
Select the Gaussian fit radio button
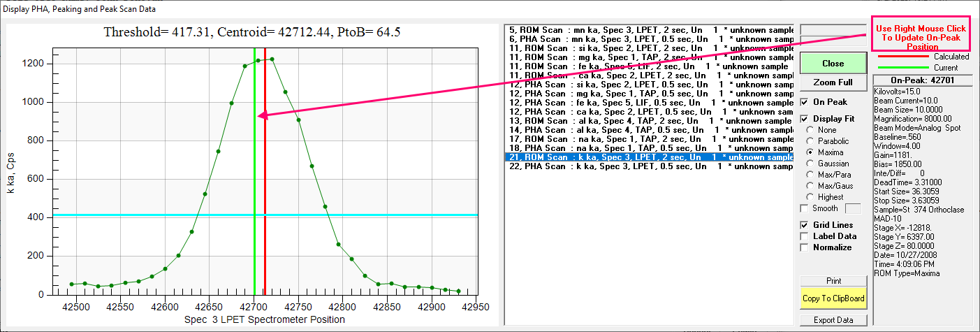tap(810, 164)
